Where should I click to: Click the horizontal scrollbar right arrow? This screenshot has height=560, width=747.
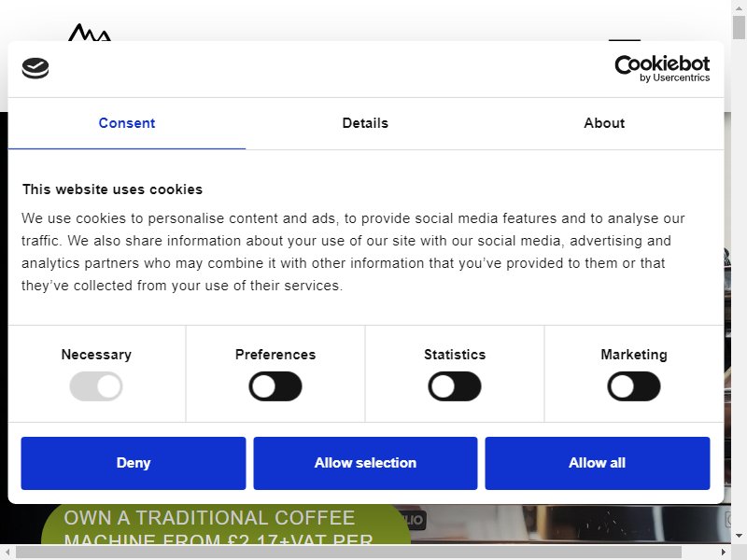coord(723,552)
